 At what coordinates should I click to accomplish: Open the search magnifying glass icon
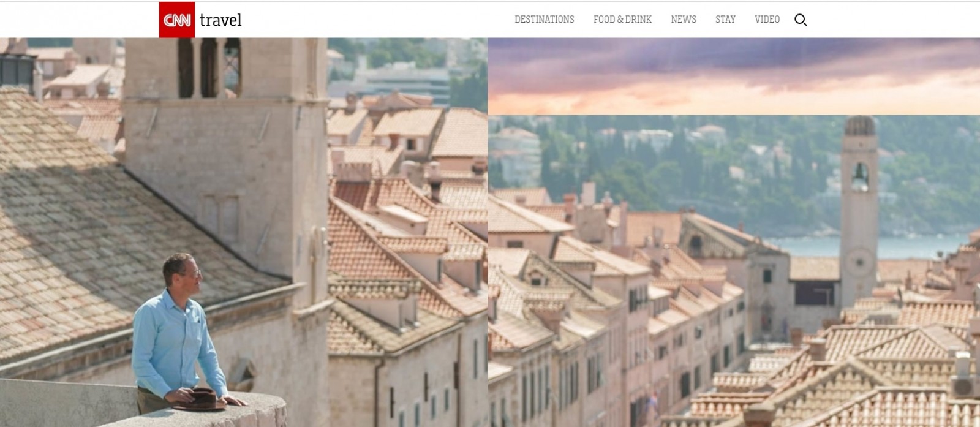801,20
